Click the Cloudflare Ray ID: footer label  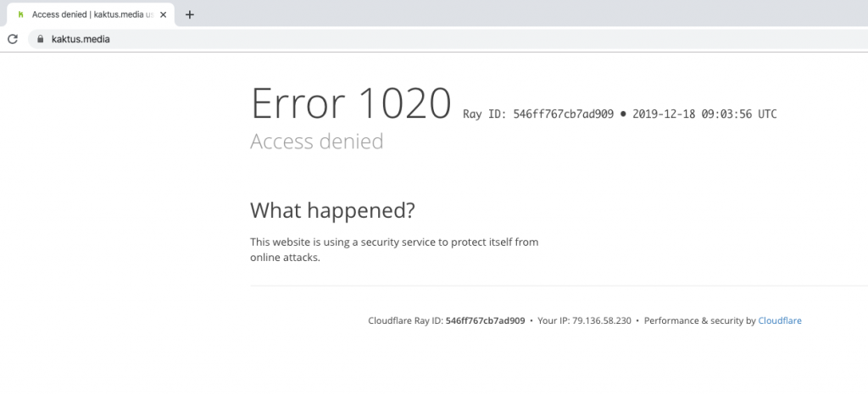pyautogui.click(x=406, y=320)
